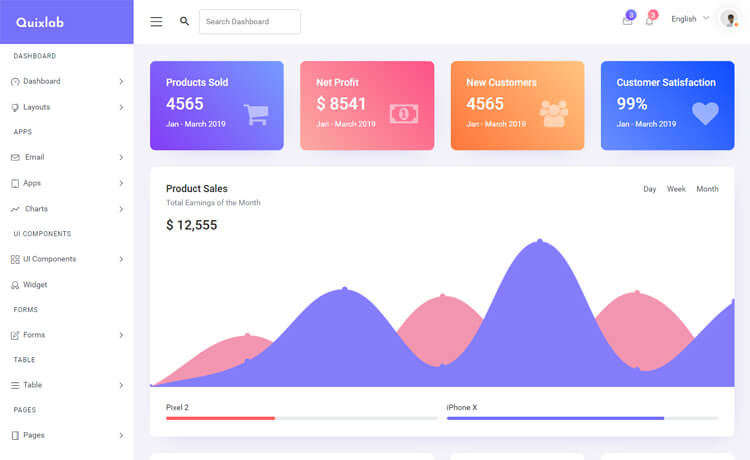The image size is (750, 460).
Task: Click the heart icon on Customer Satisfaction
Action: click(x=705, y=114)
